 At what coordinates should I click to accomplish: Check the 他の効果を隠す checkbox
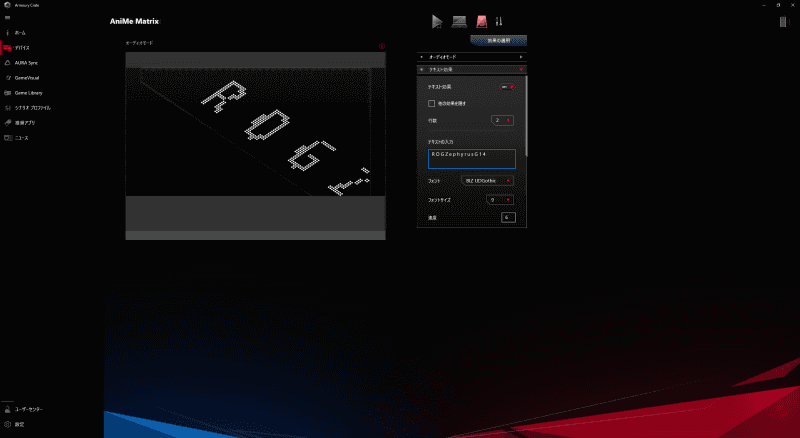pyautogui.click(x=432, y=104)
